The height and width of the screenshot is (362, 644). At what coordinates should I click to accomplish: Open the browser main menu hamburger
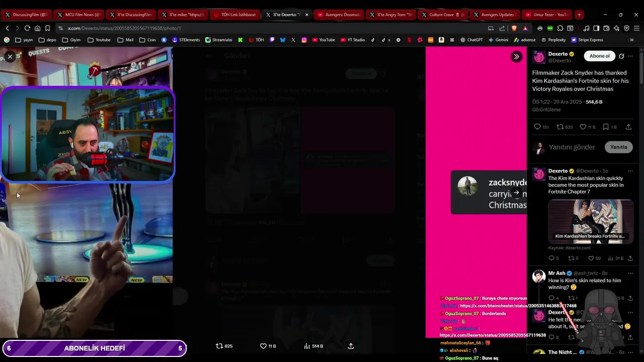pyautogui.click(x=636, y=28)
